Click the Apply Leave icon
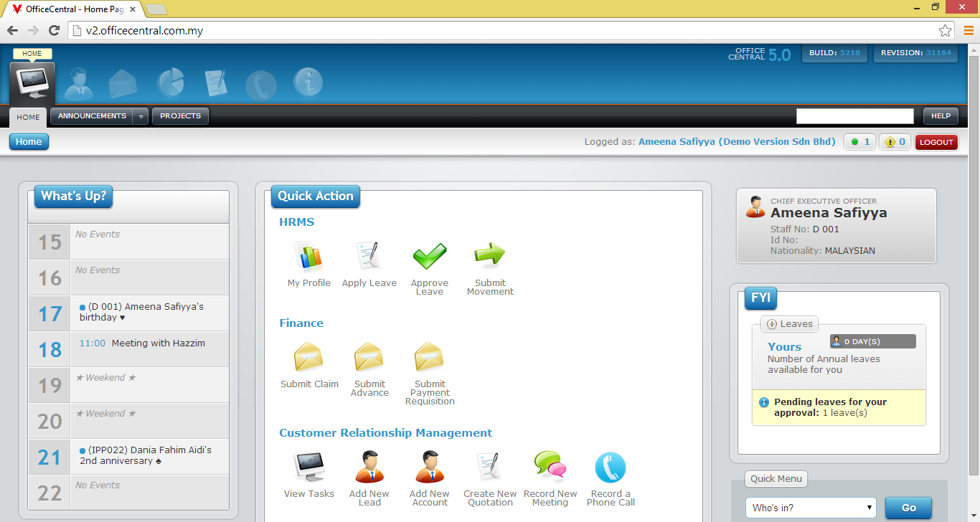The image size is (980, 522). tap(369, 257)
